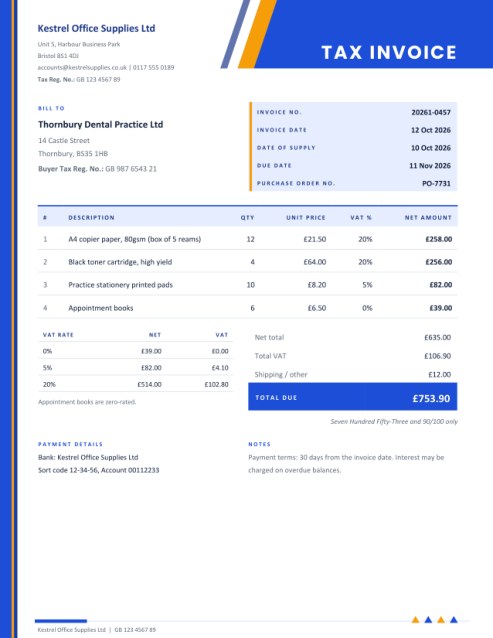The height and width of the screenshot is (638, 493).
Task: Click note Appointment books are zero-rated
Action: click(87, 402)
